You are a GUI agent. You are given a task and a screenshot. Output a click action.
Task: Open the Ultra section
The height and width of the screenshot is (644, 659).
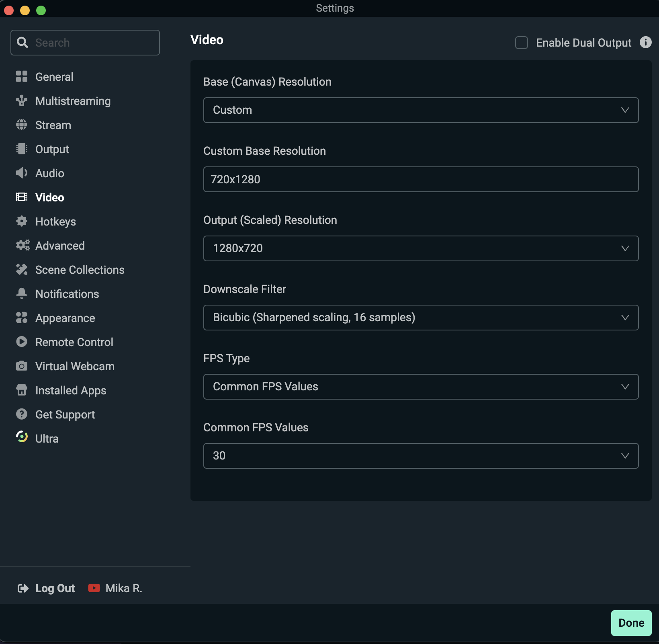(x=47, y=439)
